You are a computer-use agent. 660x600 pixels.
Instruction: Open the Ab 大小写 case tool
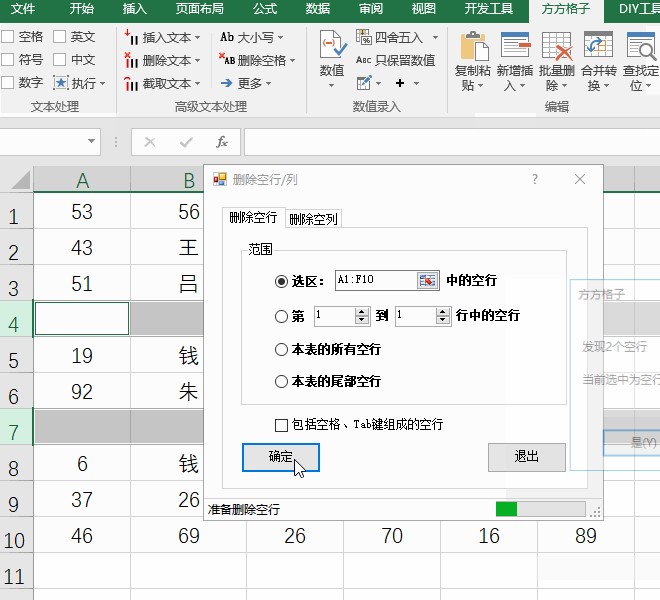tap(252, 37)
